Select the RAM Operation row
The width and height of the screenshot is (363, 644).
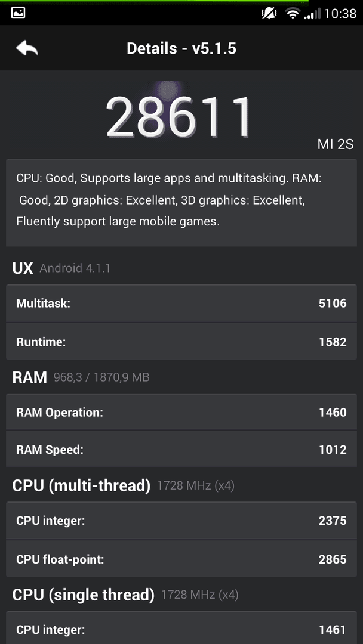point(181,412)
